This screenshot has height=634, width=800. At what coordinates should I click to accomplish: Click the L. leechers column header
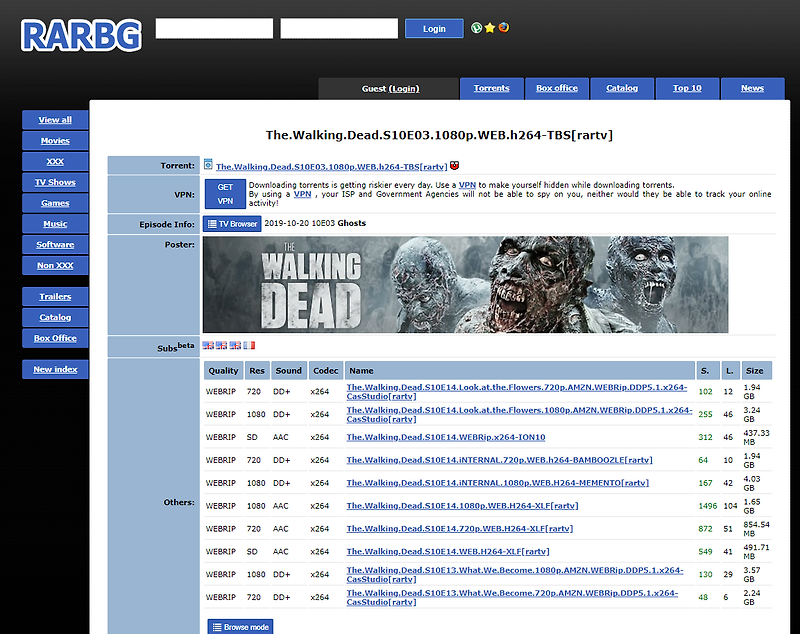click(x=731, y=371)
